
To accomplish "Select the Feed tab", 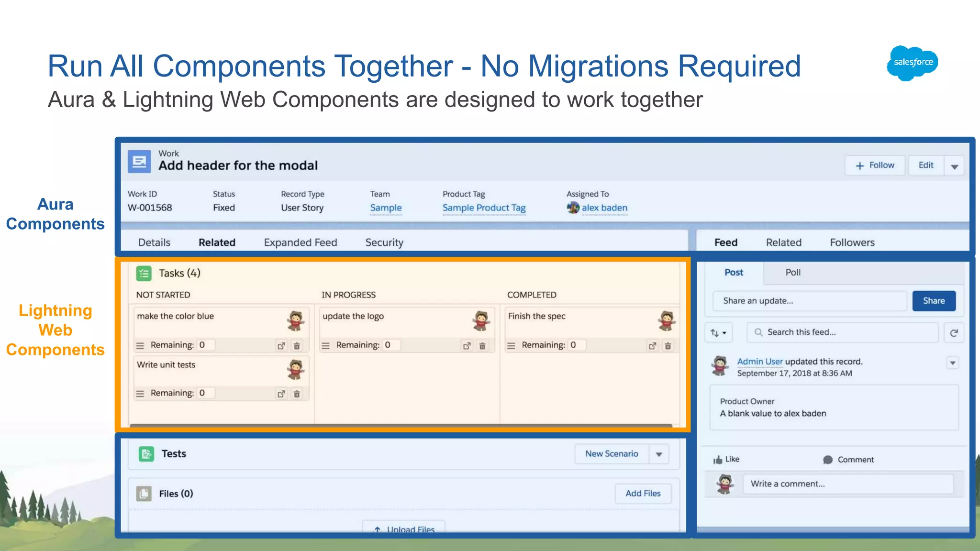I will tap(726, 242).
